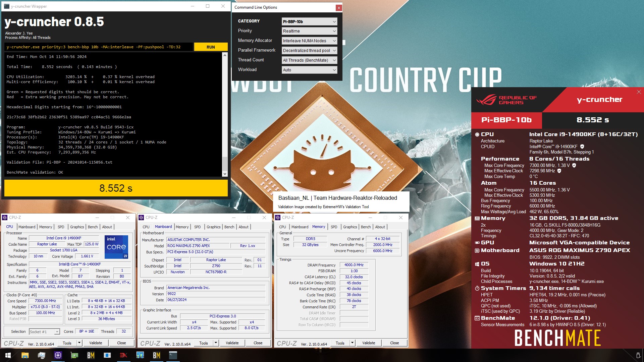Click the yellow RUN button
This screenshot has width=644, height=362.
point(211,47)
